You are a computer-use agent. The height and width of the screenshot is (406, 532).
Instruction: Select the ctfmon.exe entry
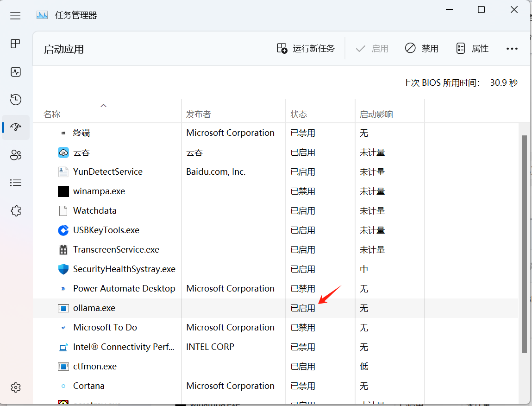point(95,367)
